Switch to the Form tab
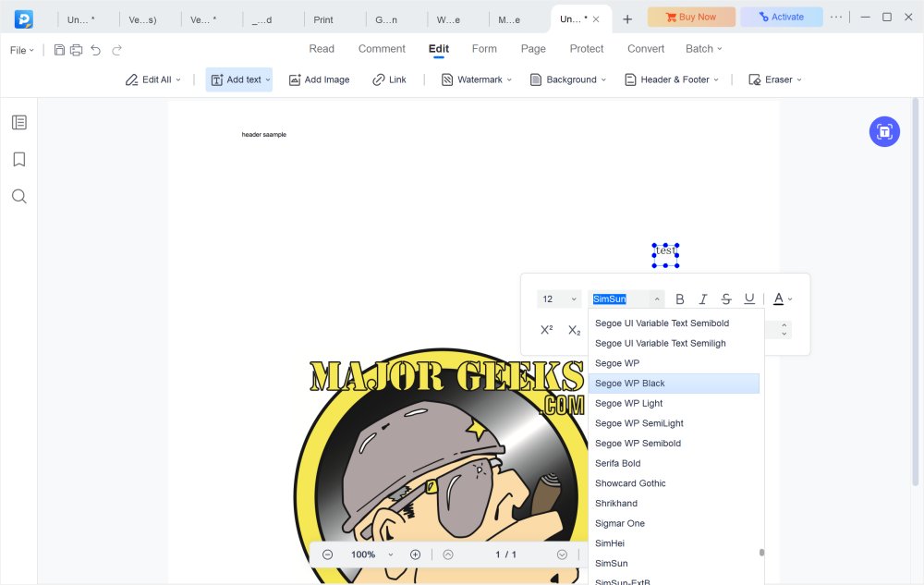 point(484,49)
